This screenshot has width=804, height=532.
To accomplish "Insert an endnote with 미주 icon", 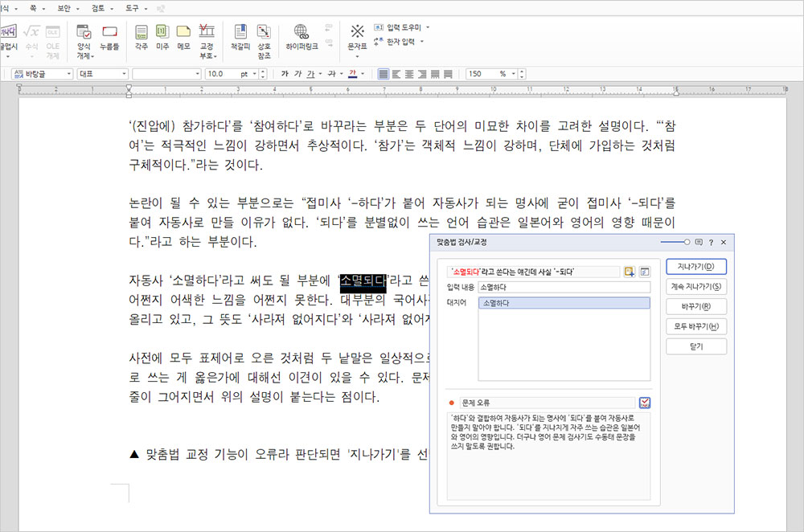I will [162, 37].
